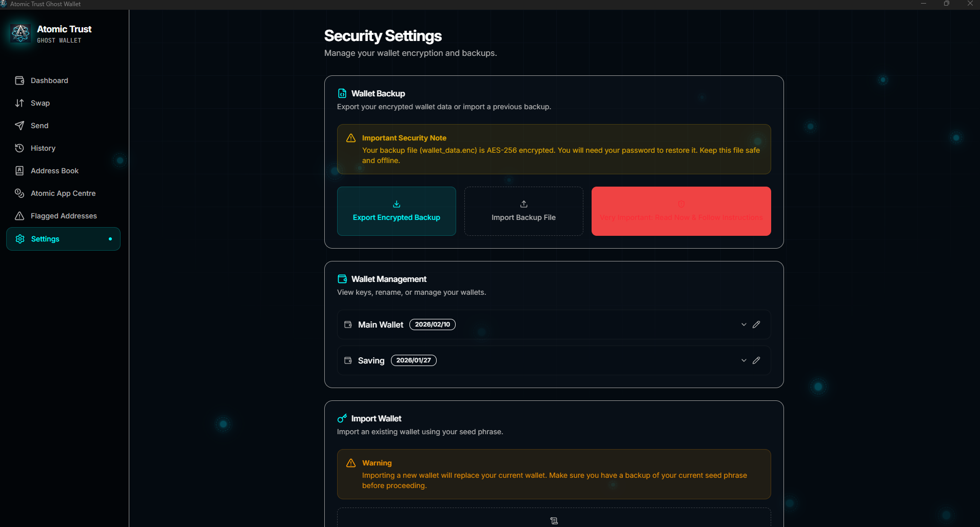Open Flagged Addresses page
The image size is (980, 527).
(x=63, y=216)
